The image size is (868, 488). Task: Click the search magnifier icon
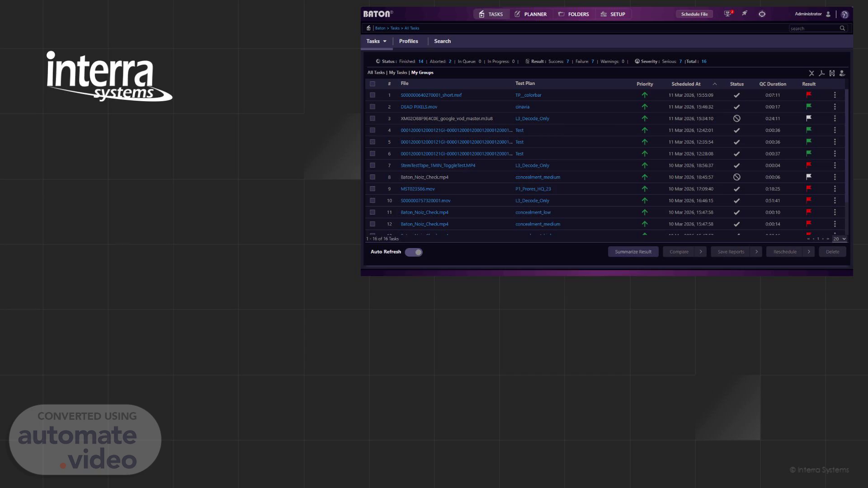tap(842, 28)
